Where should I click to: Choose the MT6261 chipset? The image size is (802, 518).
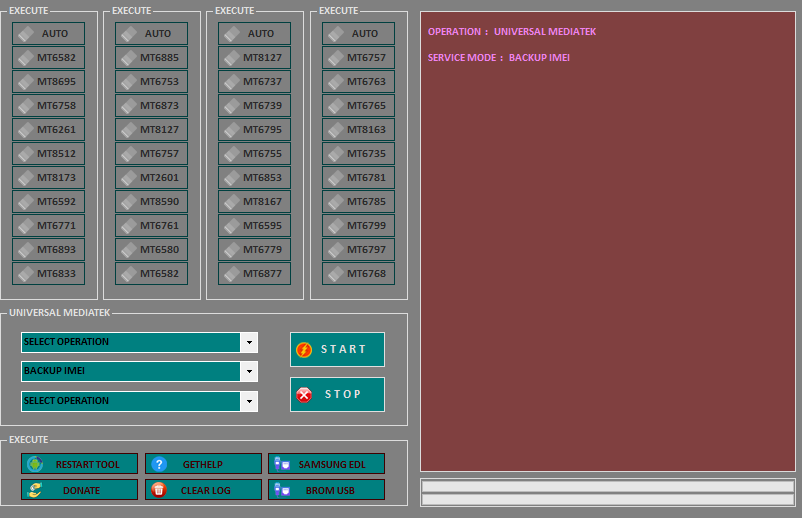pos(49,129)
